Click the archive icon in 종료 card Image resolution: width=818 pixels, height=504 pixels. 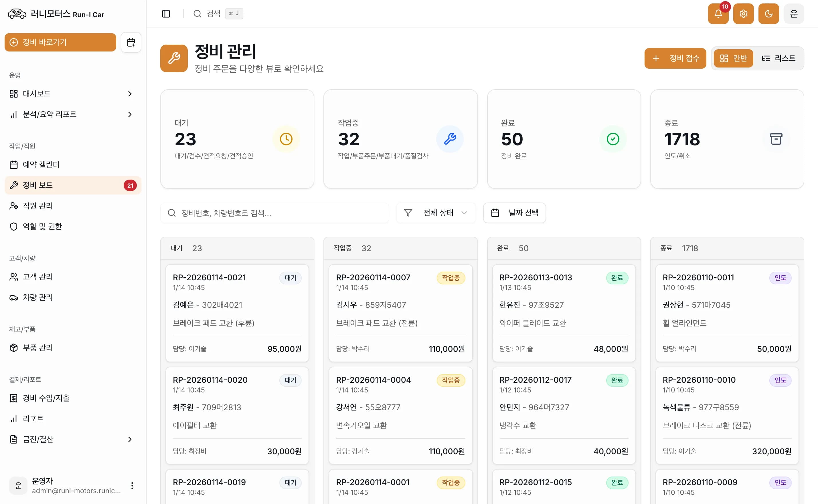click(776, 139)
